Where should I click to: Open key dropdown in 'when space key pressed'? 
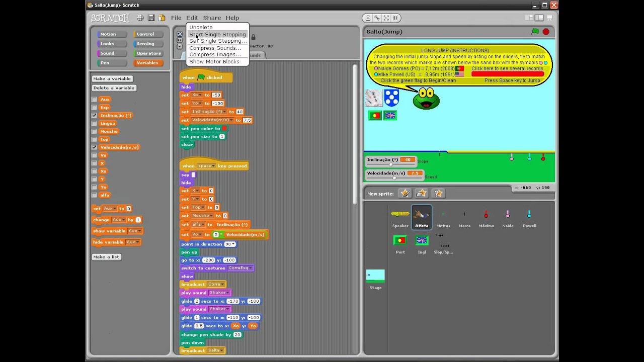click(x=206, y=166)
